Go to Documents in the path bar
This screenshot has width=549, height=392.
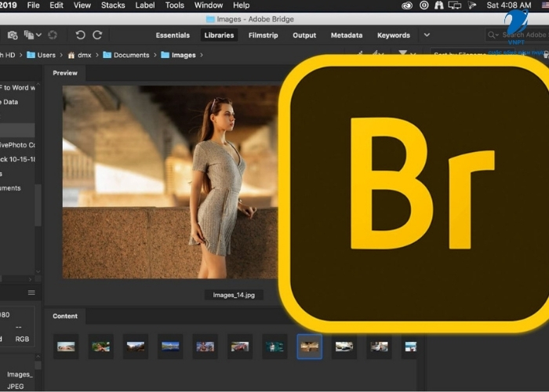[x=131, y=55]
